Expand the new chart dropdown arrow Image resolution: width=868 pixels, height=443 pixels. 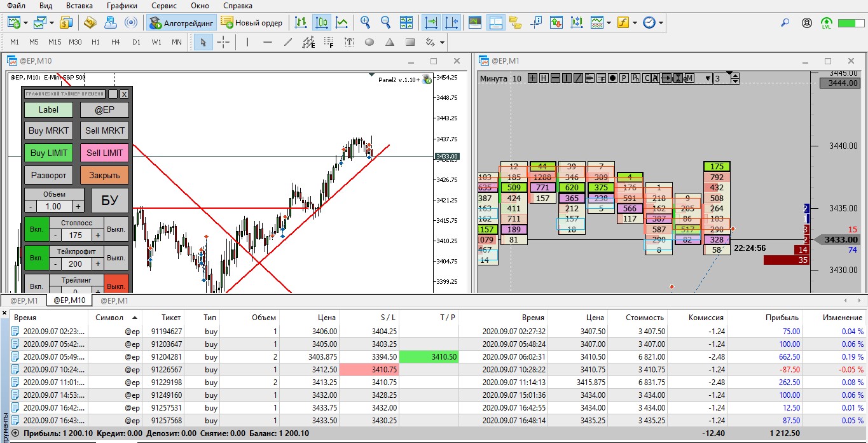click(x=26, y=23)
